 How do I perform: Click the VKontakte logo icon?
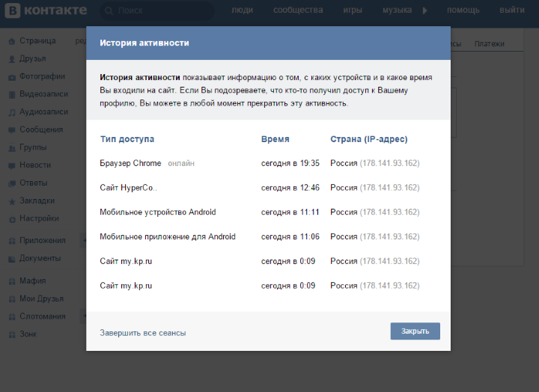point(13,10)
